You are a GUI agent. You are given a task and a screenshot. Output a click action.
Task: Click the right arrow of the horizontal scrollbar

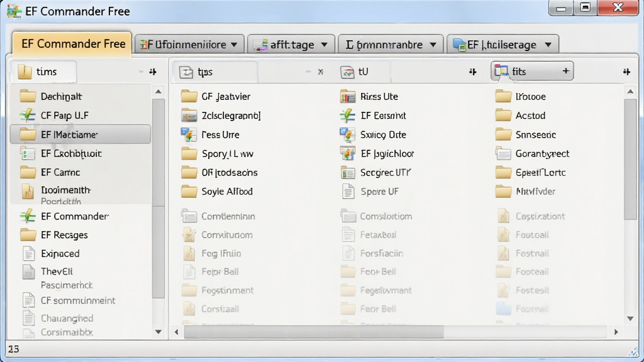click(616, 332)
